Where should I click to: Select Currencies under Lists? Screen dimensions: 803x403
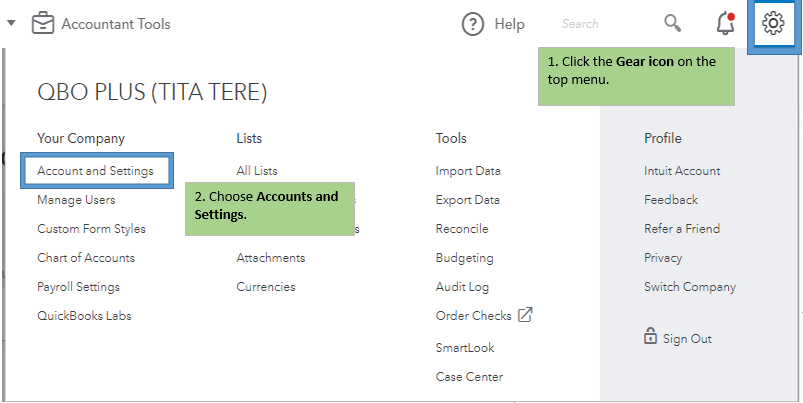(266, 287)
